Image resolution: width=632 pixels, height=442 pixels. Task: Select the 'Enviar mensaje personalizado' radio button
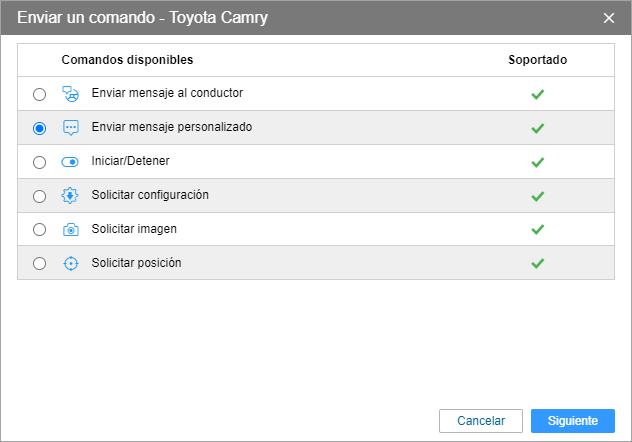pos(40,128)
